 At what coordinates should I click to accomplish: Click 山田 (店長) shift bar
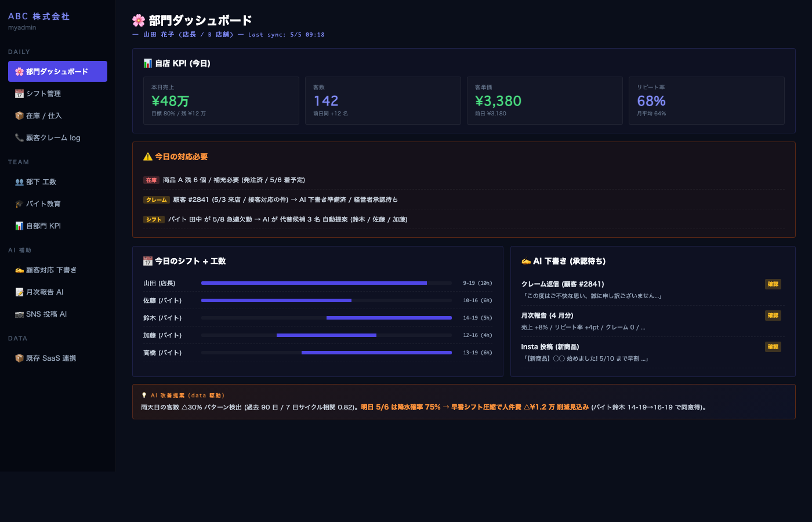314,283
